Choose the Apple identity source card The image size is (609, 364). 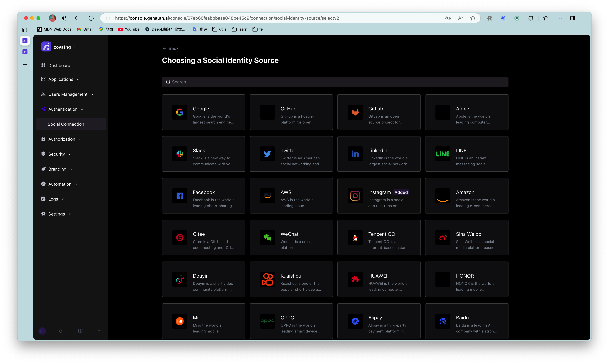tap(467, 112)
